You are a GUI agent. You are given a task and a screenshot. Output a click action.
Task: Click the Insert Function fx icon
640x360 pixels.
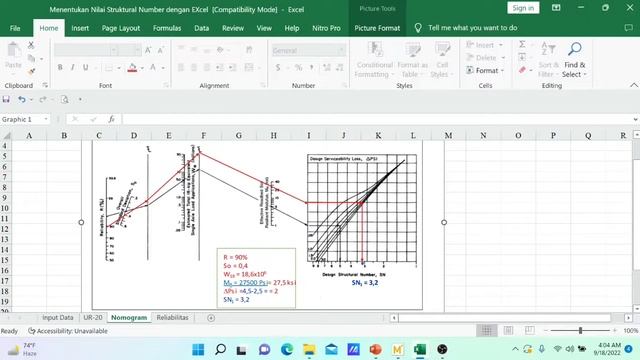click(x=111, y=119)
